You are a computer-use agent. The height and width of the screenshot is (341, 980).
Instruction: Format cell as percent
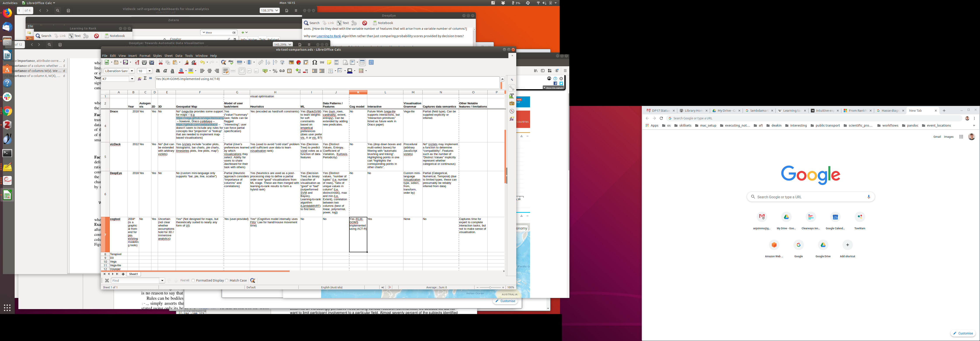click(x=275, y=71)
